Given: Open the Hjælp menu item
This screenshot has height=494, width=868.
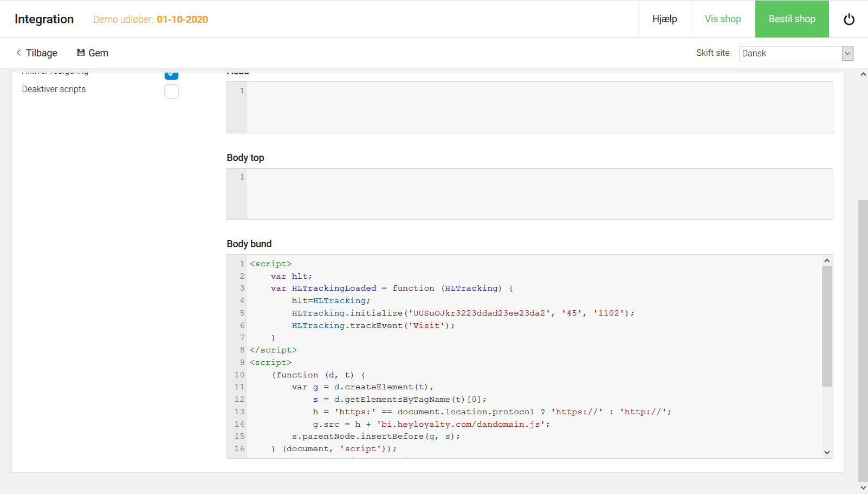Looking at the screenshot, I should pyautogui.click(x=665, y=19).
